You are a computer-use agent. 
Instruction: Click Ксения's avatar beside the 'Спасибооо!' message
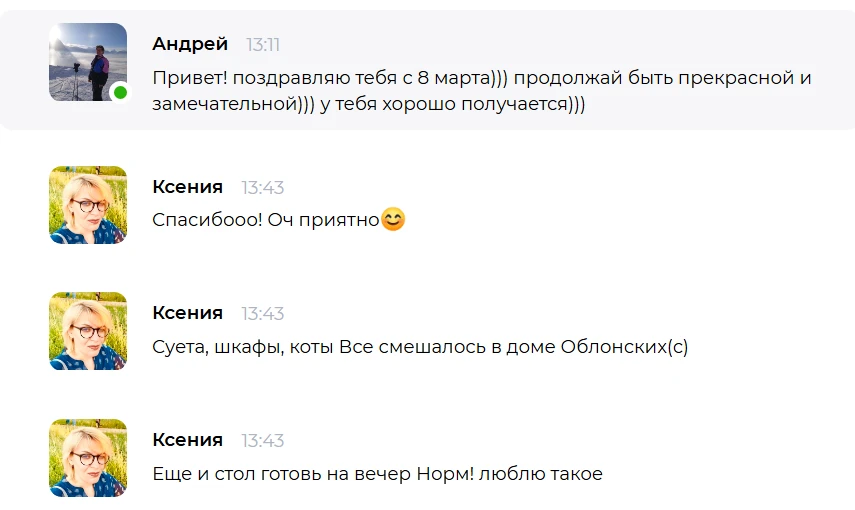(x=88, y=204)
